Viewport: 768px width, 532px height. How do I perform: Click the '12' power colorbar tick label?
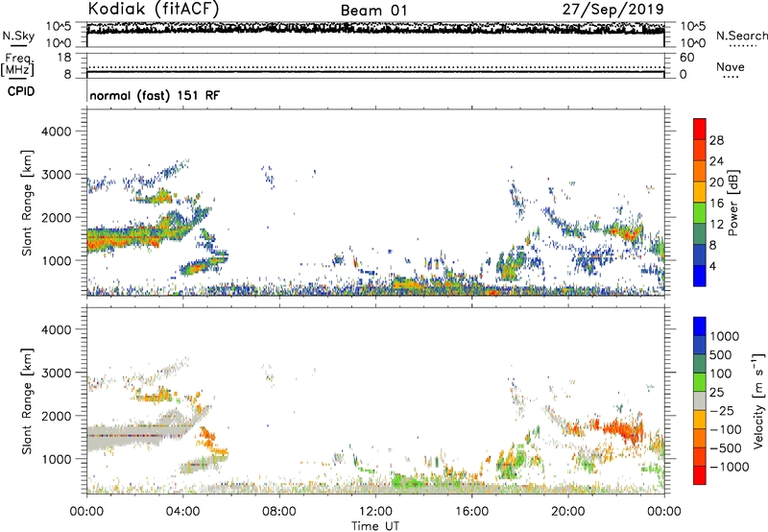[716, 225]
